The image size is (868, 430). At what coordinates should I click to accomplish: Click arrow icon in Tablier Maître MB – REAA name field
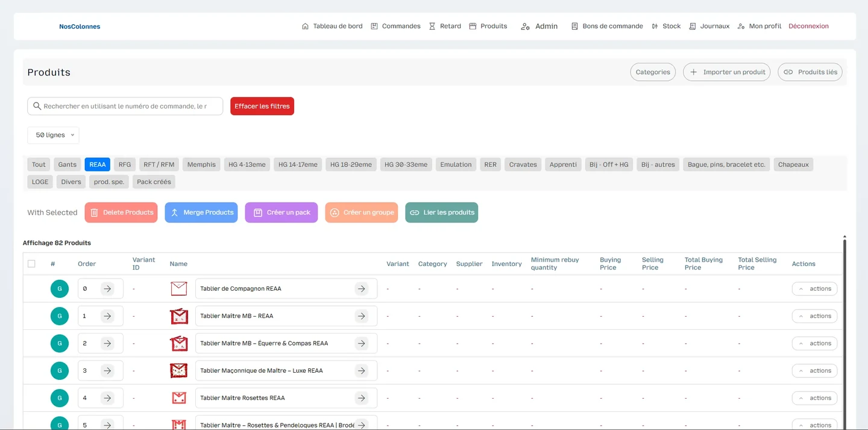point(362,316)
